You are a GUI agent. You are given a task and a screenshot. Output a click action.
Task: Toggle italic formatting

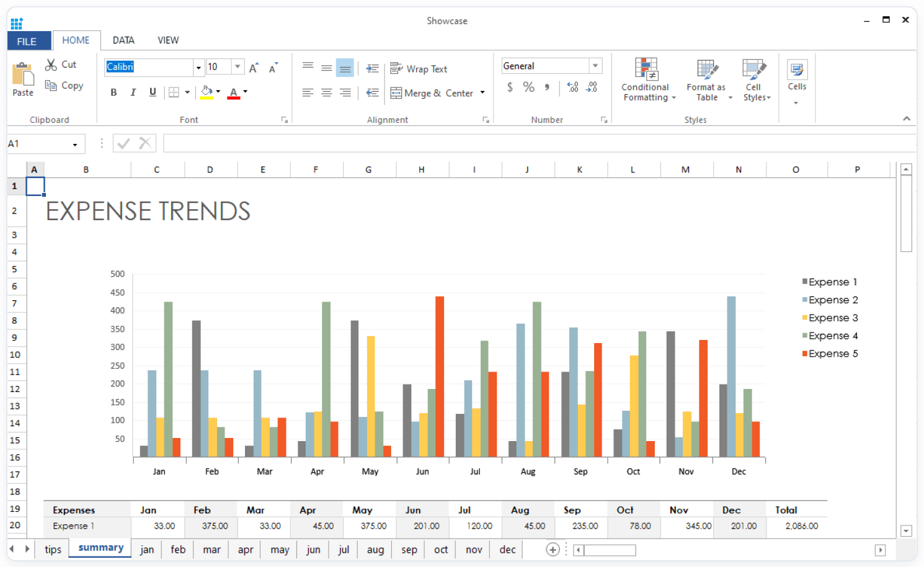(133, 92)
